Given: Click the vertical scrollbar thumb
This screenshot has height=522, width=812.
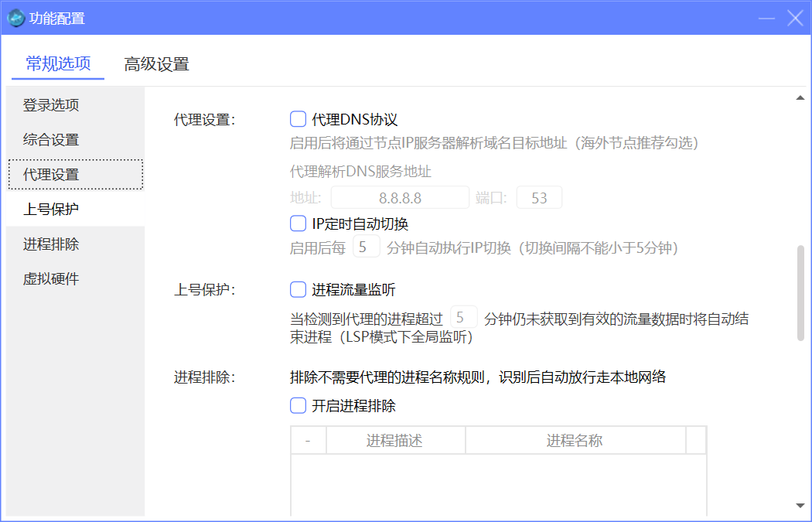Looking at the screenshot, I should pos(800,292).
